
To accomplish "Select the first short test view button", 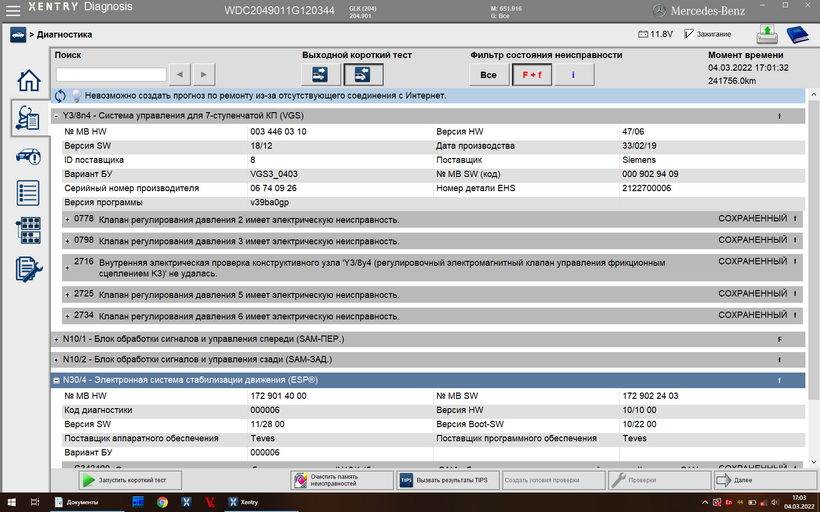I will [321, 74].
